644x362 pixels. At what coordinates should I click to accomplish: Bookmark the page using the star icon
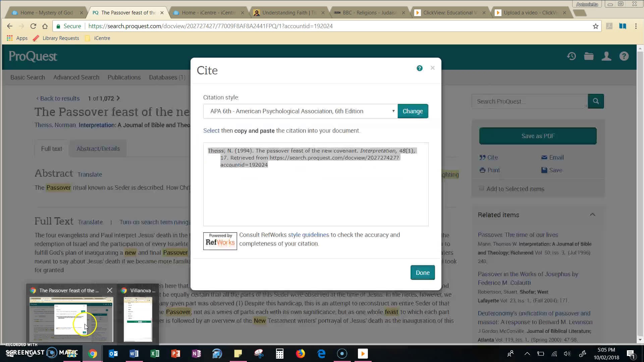click(x=595, y=26)
